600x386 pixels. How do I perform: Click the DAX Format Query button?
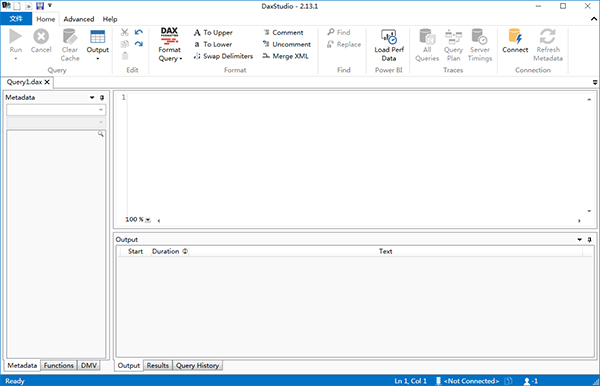[x=170, y=44]
